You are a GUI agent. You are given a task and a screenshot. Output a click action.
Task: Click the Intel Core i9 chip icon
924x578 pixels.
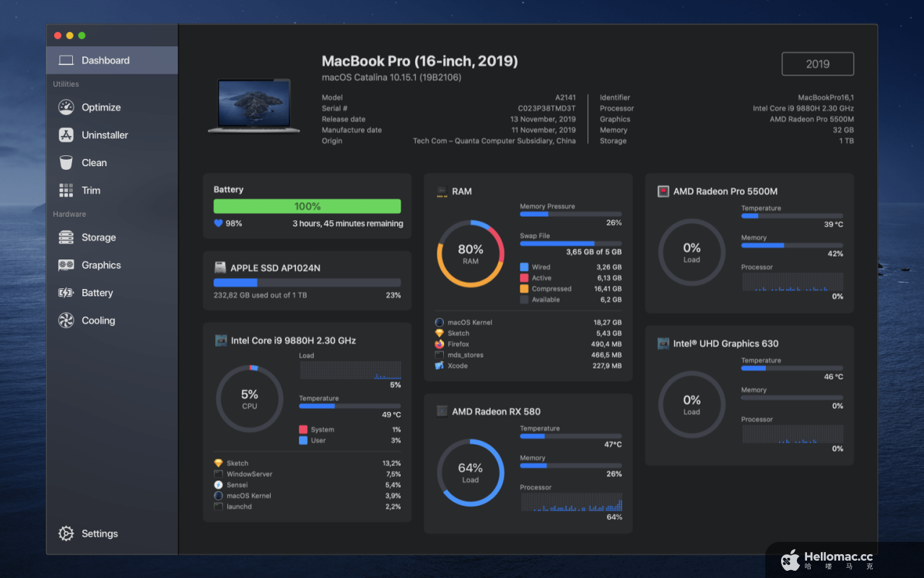tap(221, 340)
